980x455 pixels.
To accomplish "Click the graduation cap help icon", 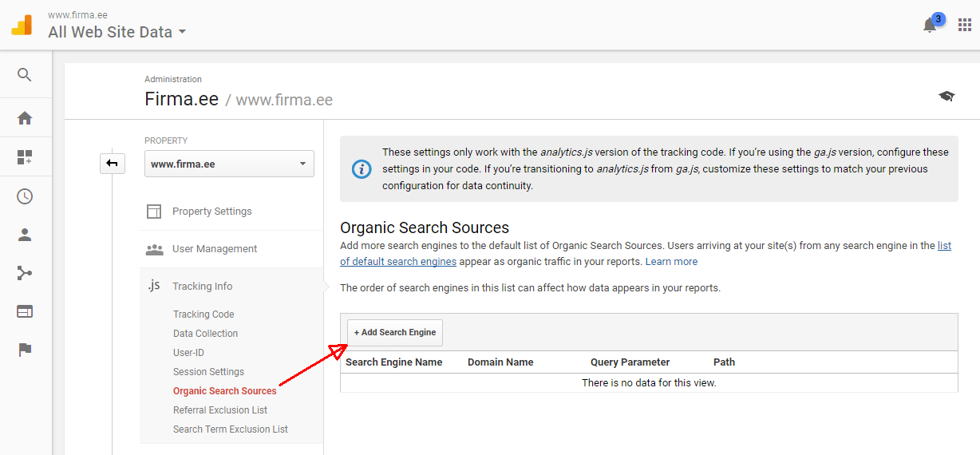I will coord(946,97).
